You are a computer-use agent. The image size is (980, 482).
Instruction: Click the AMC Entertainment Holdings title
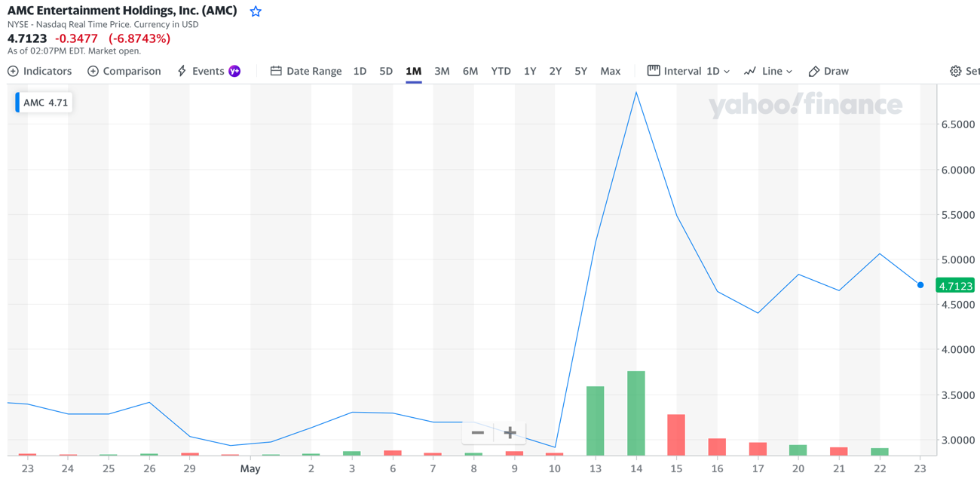pyautogui.click(x=122, y=11)
